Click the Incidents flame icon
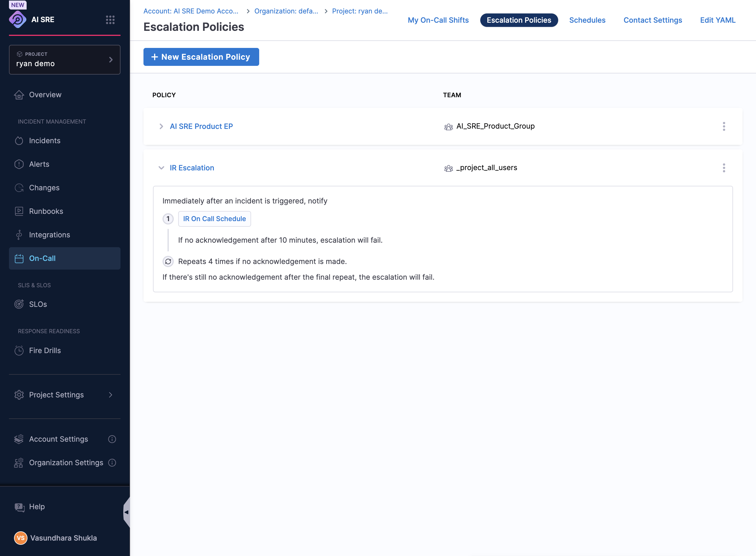756x556 pixels. click(x=19, y=141)
